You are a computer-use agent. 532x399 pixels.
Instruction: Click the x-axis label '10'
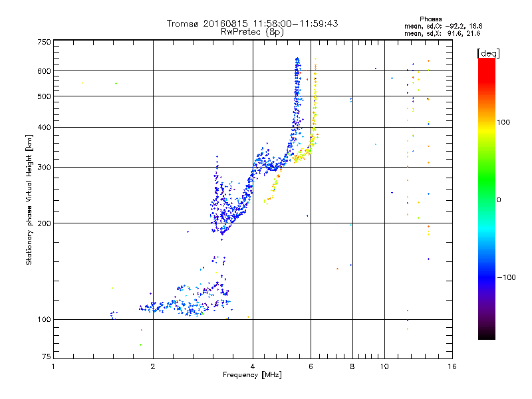tap(384, 366)
